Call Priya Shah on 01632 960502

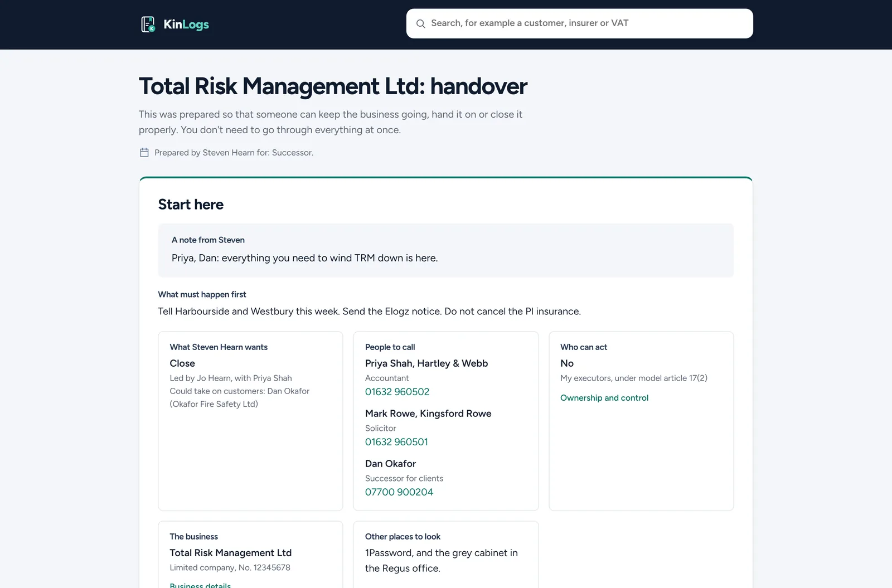click(397, 392)
